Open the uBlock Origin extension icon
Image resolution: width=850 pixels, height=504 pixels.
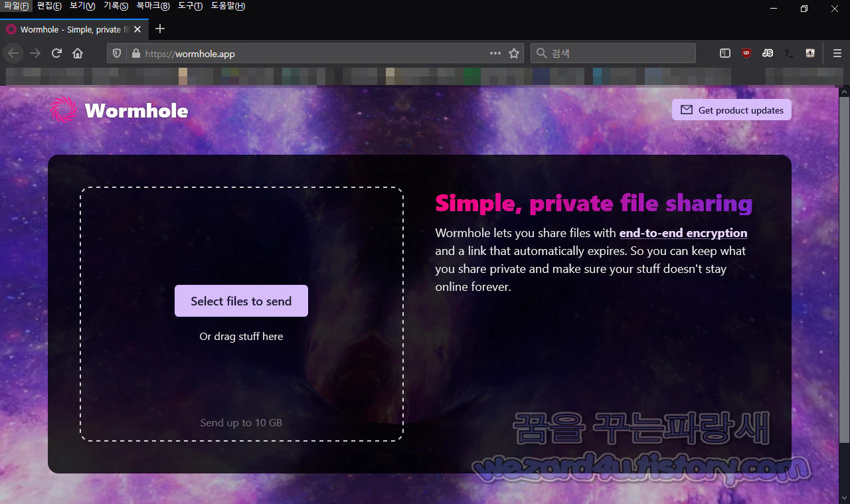pos(746,54)
